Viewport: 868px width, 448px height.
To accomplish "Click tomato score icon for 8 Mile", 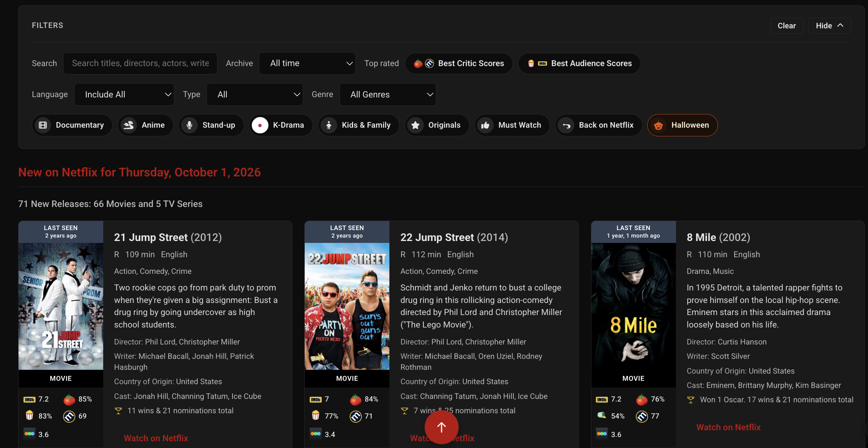I will coord(642,399).
